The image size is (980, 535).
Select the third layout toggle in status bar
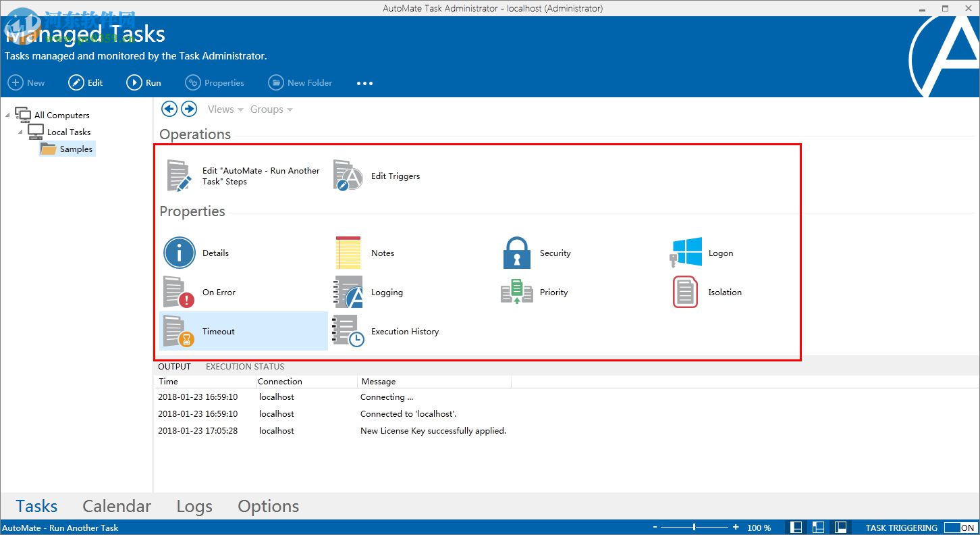[x=841, y=528]
